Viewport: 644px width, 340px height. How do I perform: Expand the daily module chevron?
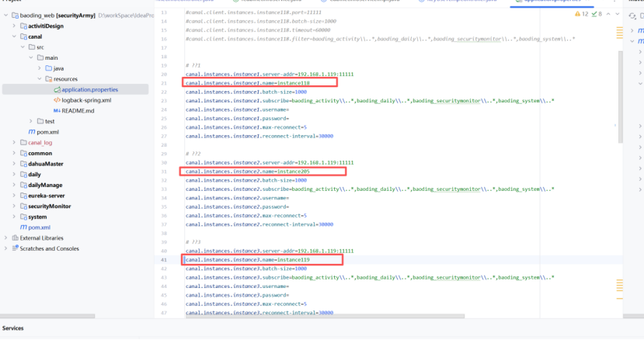(14, 175)
